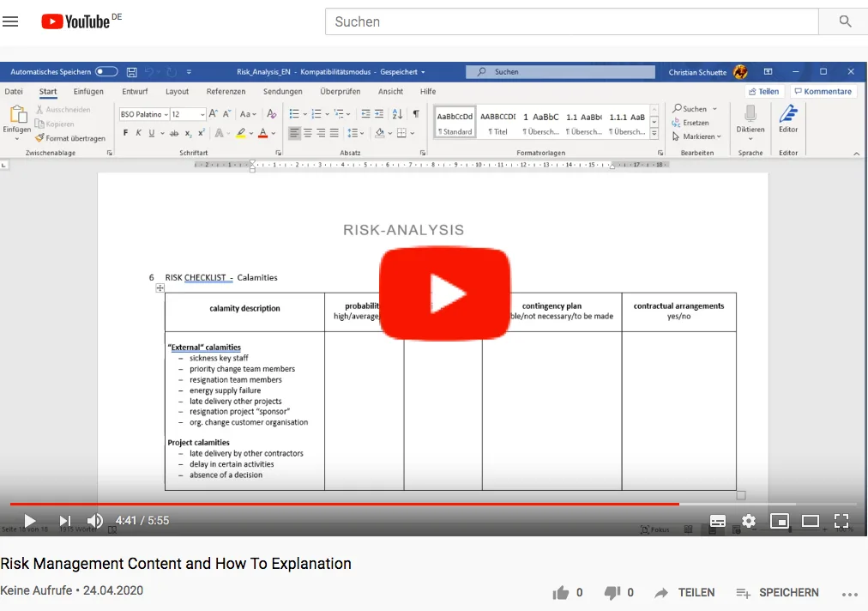This screenshot has height=611, width=868.
Task: Apply the Standard style
Action: pyautogui.click(x=455, y=123)
